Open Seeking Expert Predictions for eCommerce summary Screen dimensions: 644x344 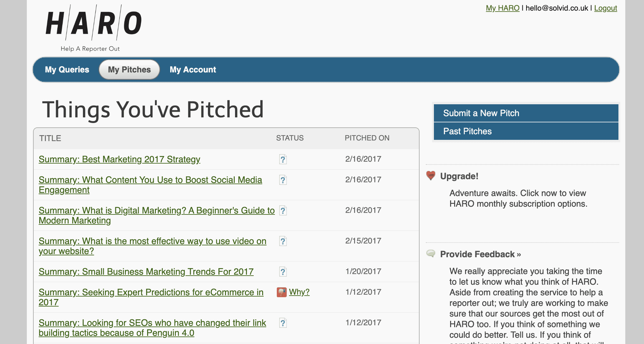151,297
